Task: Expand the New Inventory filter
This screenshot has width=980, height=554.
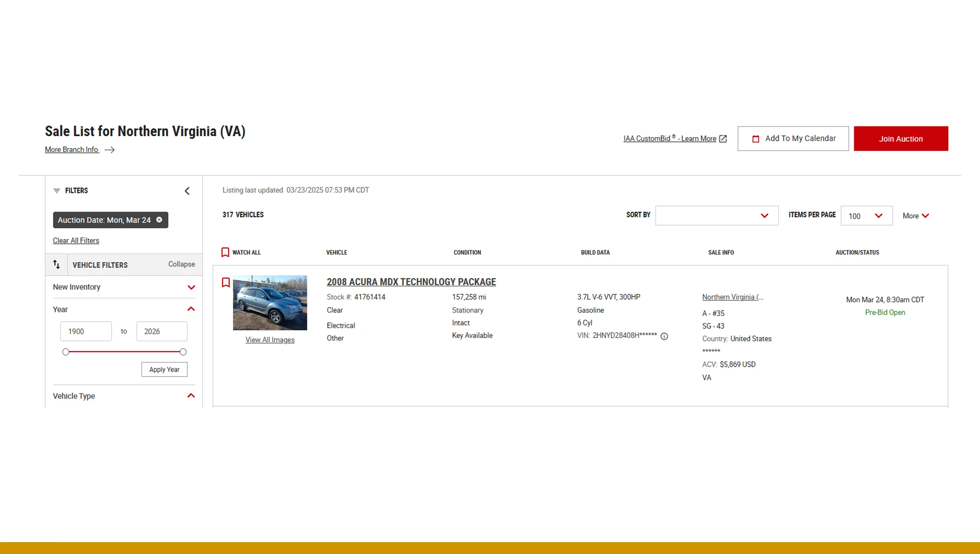Action: 191,287
